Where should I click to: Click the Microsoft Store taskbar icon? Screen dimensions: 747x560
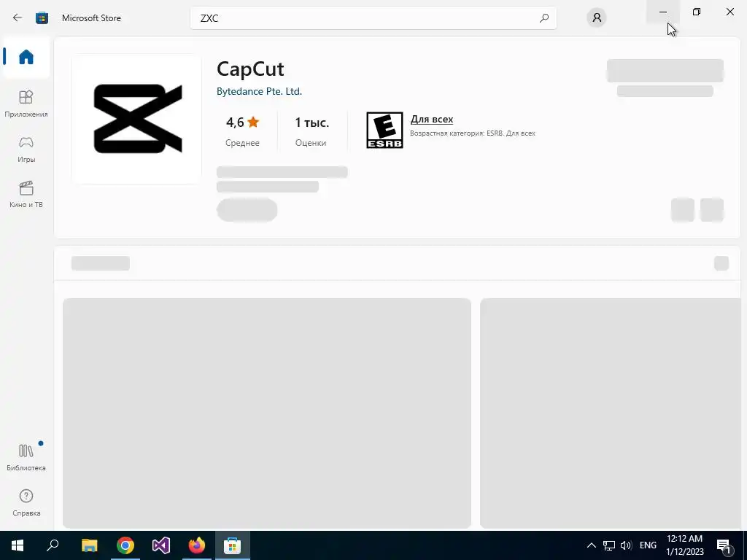233,545
